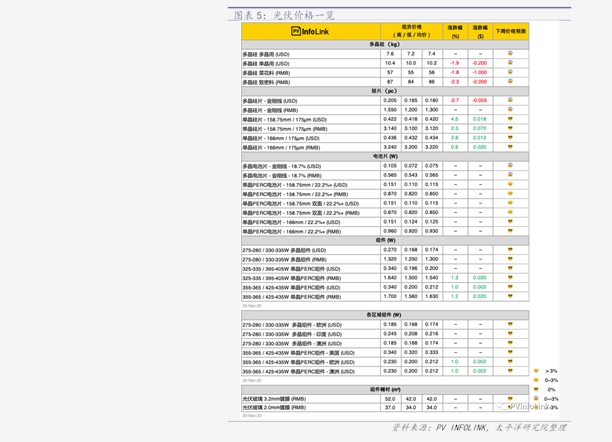Select the green percent change '1.2'

(455, 297)
